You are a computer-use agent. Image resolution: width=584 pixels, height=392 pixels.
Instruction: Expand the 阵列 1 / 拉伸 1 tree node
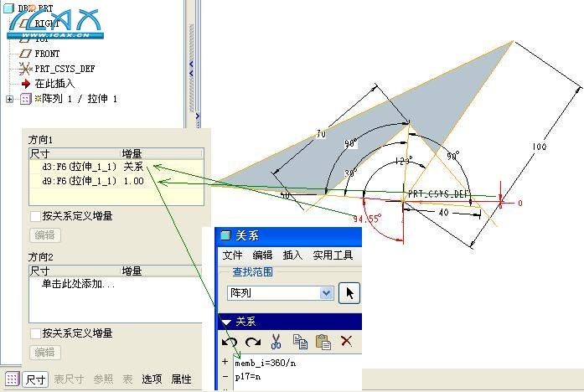(x=10, y=99)
